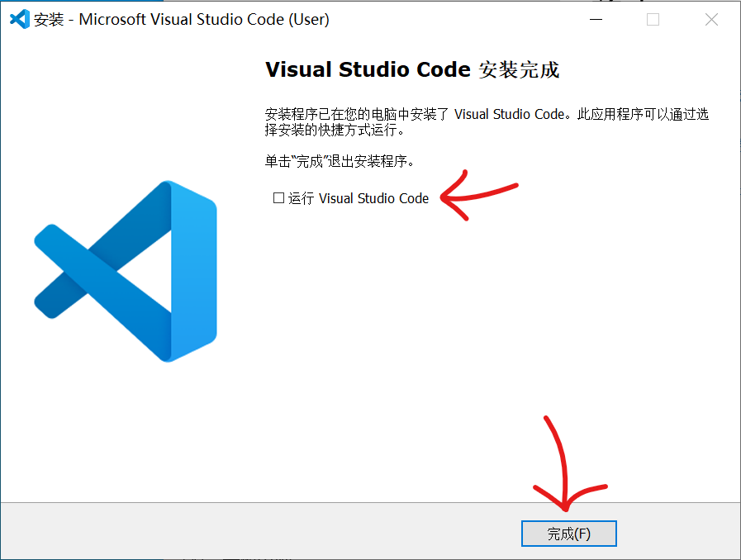The image size is (741, 560).
Task: Click the VS Code icon in title bar
Action: [x=19, y=20]
